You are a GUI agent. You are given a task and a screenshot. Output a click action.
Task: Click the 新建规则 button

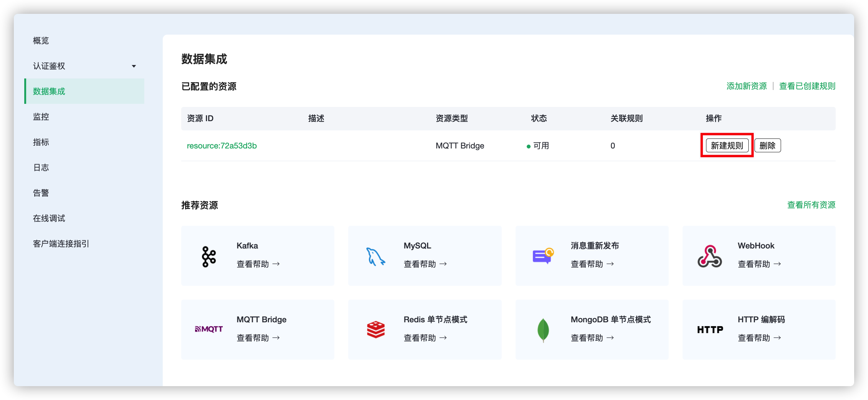point(727,146)
